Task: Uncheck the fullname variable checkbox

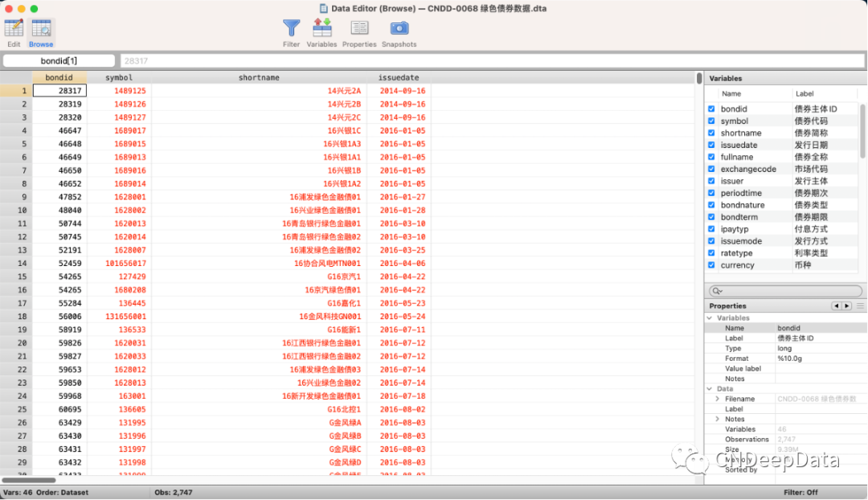Action: point(711,157)
